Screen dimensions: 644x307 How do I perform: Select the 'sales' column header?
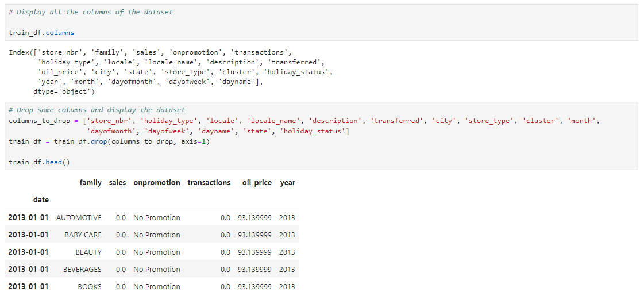pos(117,182)
